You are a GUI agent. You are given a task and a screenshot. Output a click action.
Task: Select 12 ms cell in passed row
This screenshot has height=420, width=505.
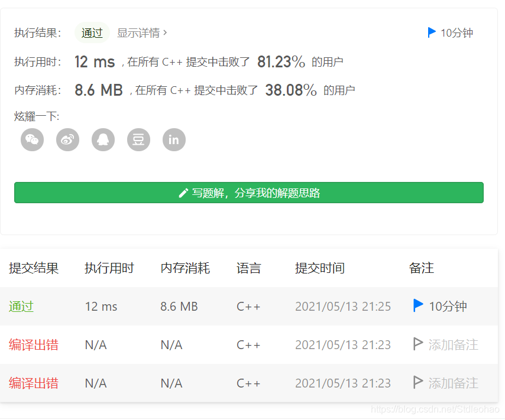click(x=101, y=307)
